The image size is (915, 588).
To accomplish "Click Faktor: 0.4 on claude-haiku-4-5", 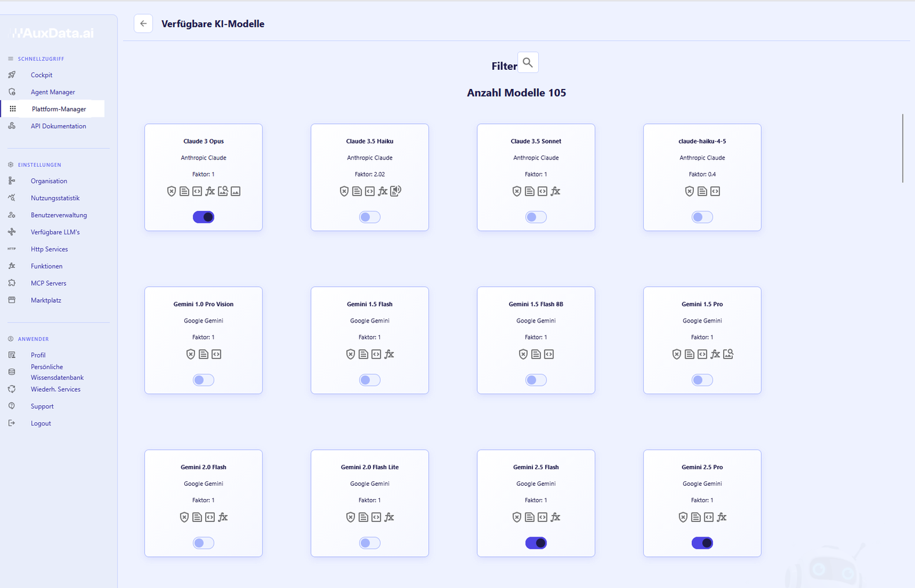I will (702, 174).
